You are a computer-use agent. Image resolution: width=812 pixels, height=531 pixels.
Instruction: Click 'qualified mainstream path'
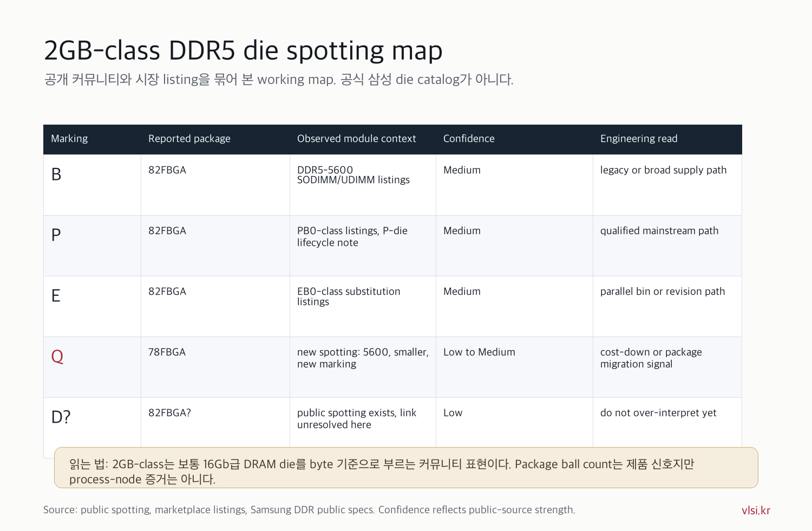659,231
